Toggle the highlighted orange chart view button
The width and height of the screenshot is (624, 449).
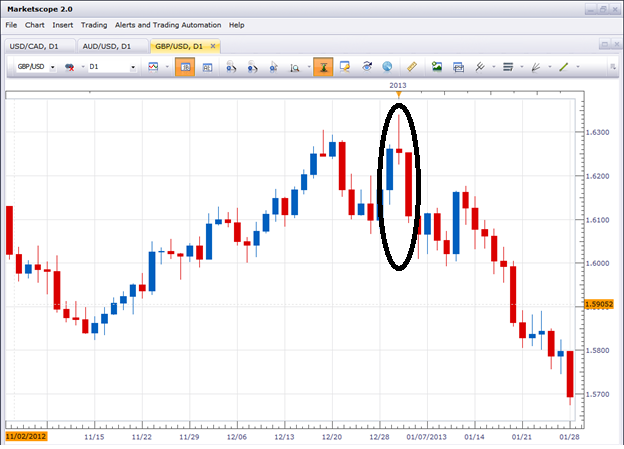click(x=184, y=67)
